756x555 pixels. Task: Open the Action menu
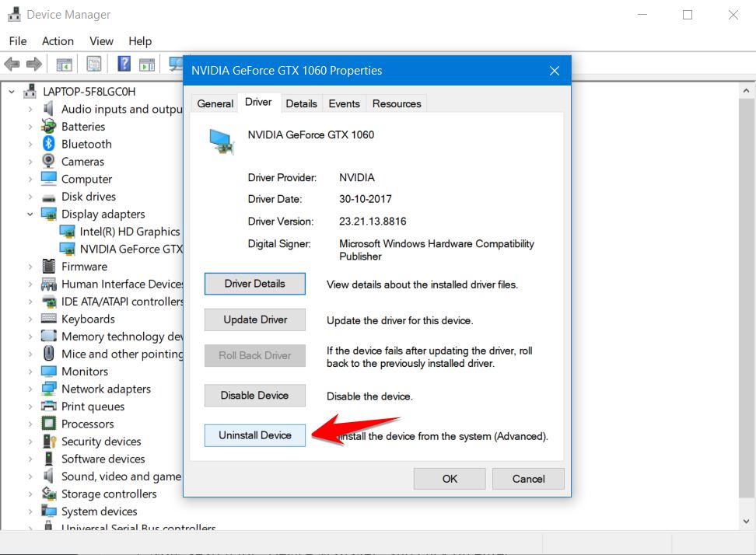[58, 41]
